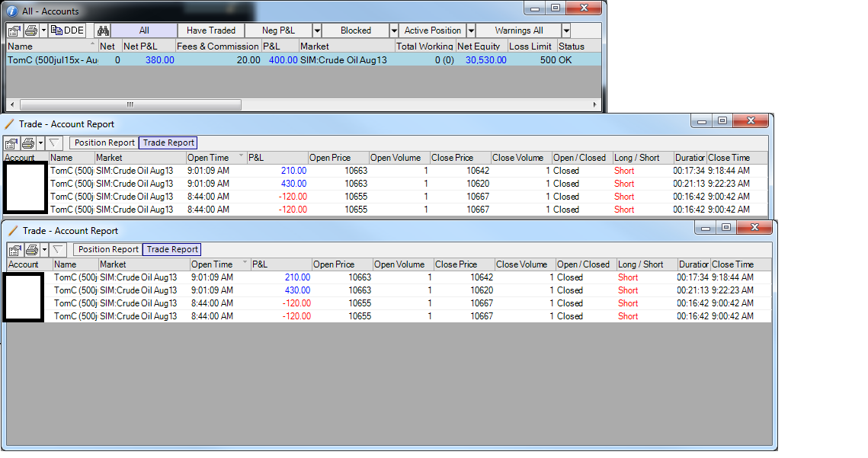Switch to Position Report tab in back Trade window
This screenshot has height=458, width=868.
tap(104, 143)
